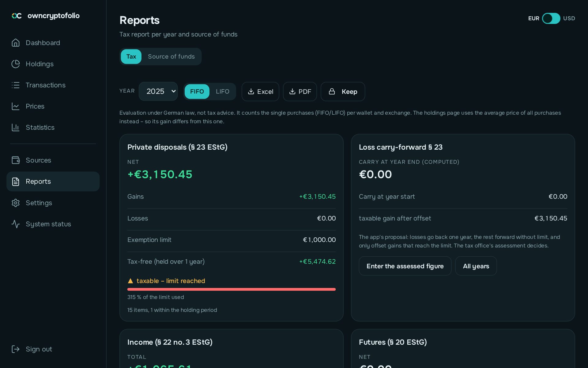Switch to the Tax tab
This screenshot has width=588, height=368.
[131, 56]
